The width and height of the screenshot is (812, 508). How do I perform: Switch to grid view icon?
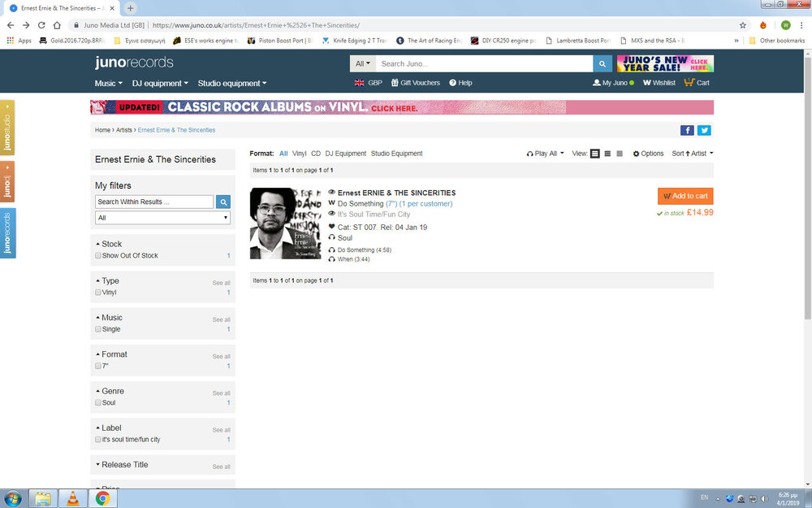point(620,154)
